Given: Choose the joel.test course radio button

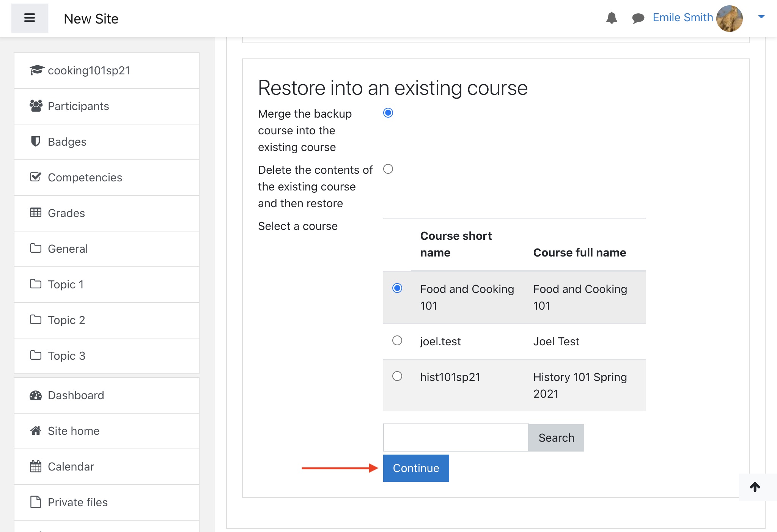Looking at the screenshot, I should tap(397, 340).
